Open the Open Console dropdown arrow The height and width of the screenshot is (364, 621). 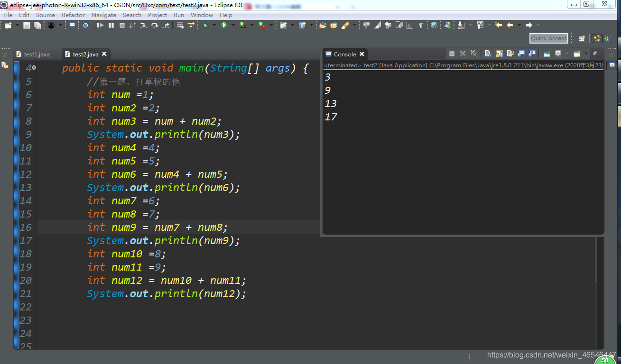tap(586, 54)
